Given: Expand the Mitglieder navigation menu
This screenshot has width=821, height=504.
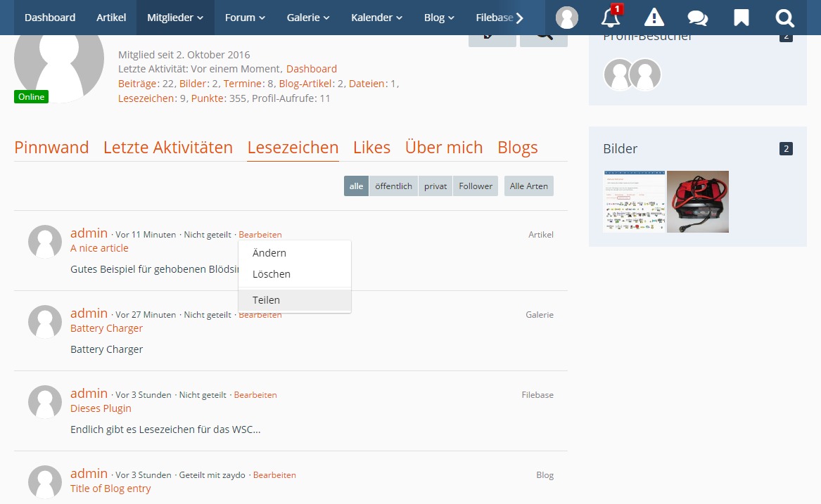Looking at the screenshot, I should tap(175, 18).
